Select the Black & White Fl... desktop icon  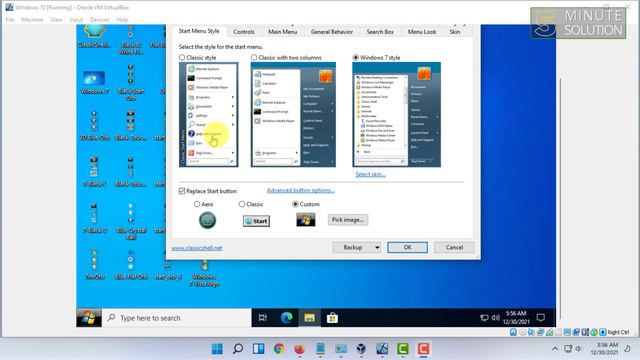point(131,40)
